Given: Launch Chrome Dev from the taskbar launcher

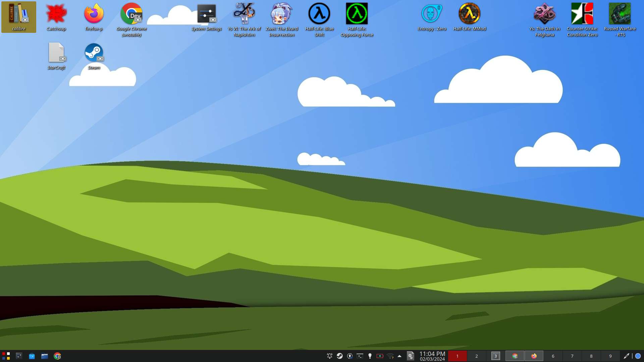Looking at the screenshot, I should (57, 356).
